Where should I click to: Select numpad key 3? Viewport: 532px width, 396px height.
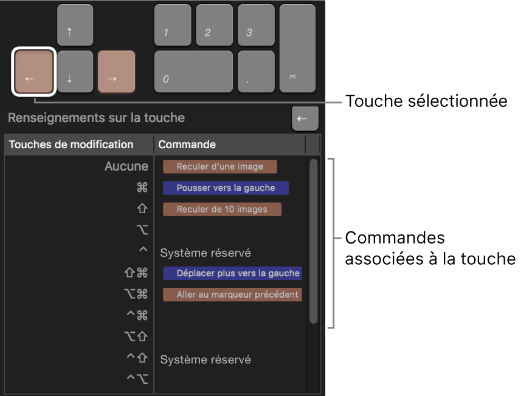click(x=256, y=25)
